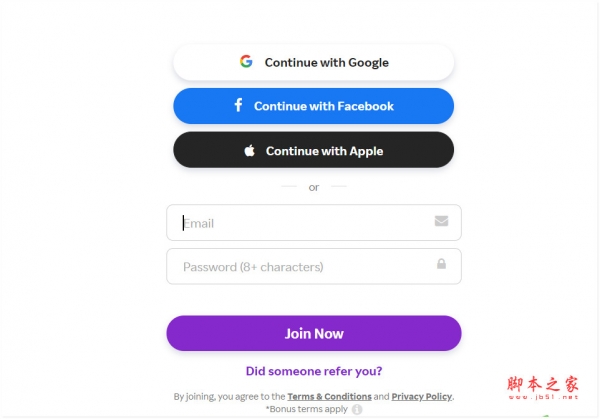This screenshot has height=419, width=600.
Task: Open the Privacy Policy link
Action: pos(421,397)
